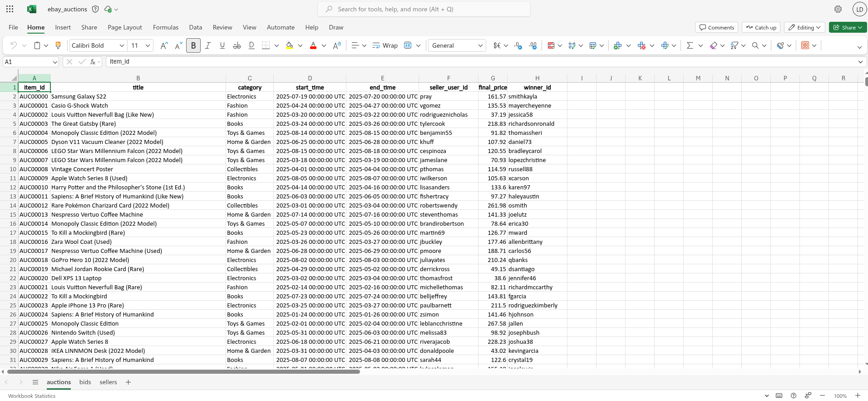Click the LD account avatar
868x401 pixels.
click(859, 9)
